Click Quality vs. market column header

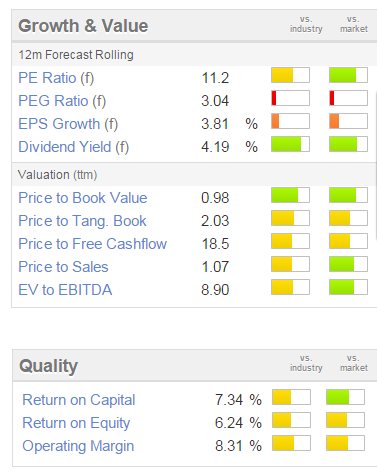pos(354,363)
